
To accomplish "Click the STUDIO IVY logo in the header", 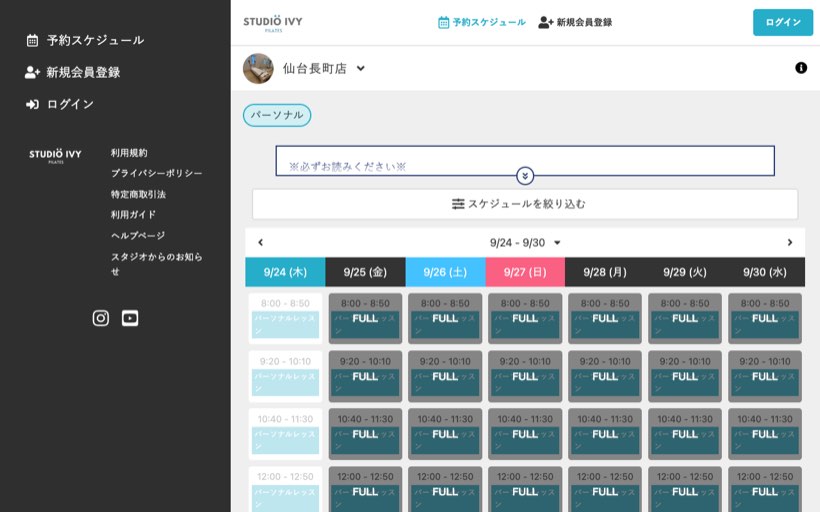I will point(273,23).
